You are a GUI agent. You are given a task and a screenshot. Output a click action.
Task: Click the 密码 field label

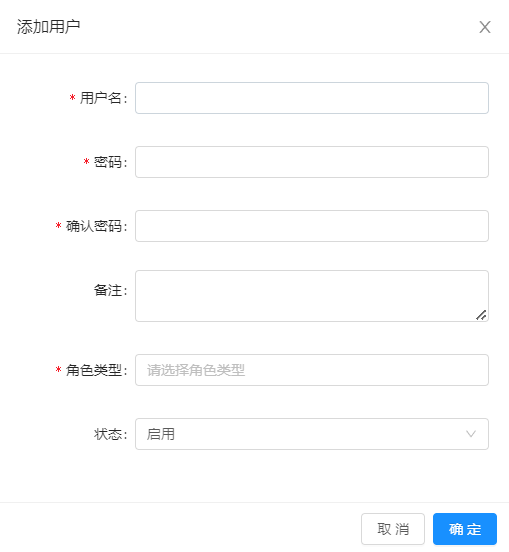[110, 162]
